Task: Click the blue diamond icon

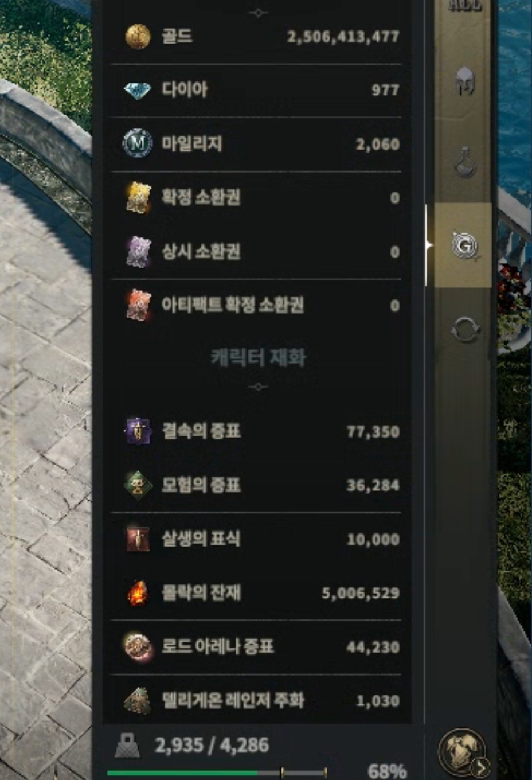Action: pos(138,90)
